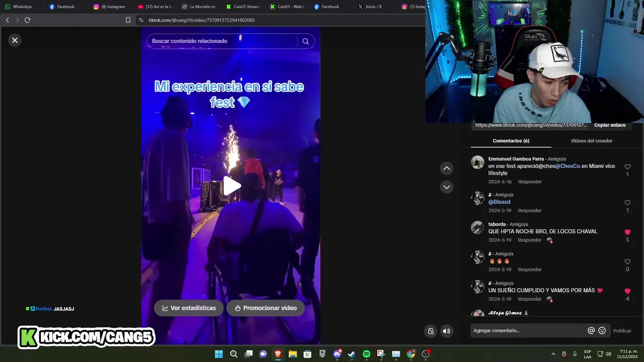This screenshot has height=362, width=644.
Task: Click 'Responder' under the @Blessd comment
Action: click(x=530, y=211)
